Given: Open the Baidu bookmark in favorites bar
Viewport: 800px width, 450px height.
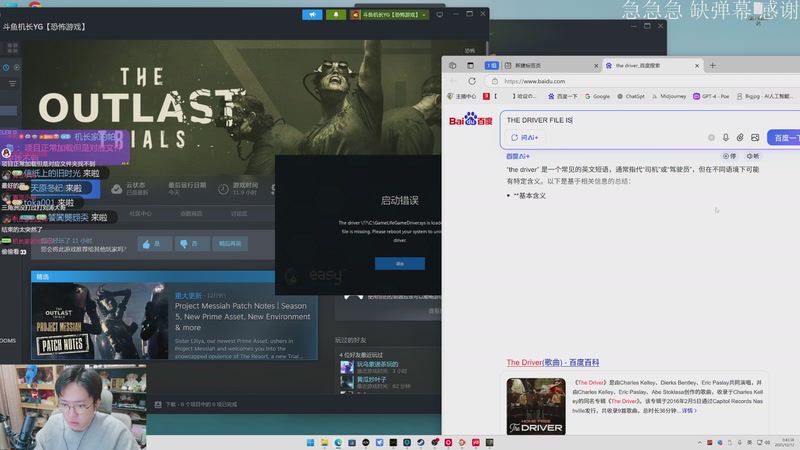Looking at the screenshot, I should click(562, 96).
